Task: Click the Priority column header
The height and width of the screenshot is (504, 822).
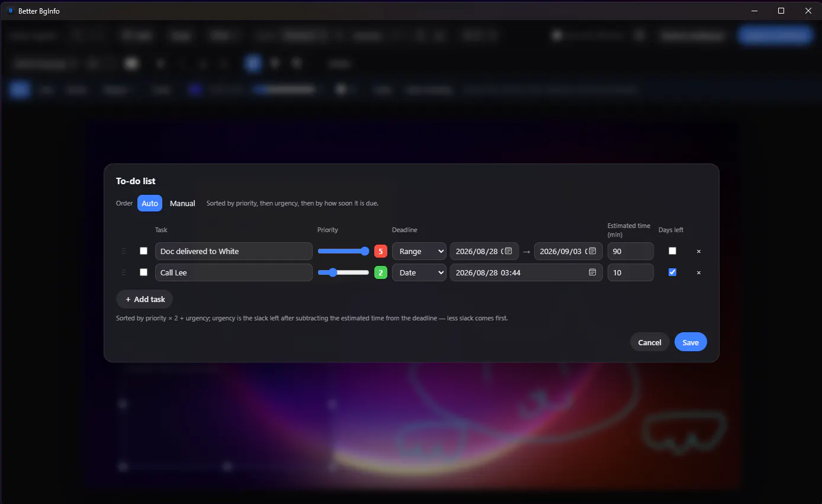Action: (x=327, y=230)
